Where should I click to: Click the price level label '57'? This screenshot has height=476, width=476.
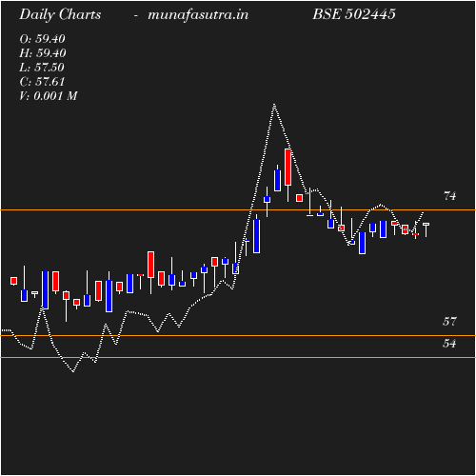(x=449, y=322)
